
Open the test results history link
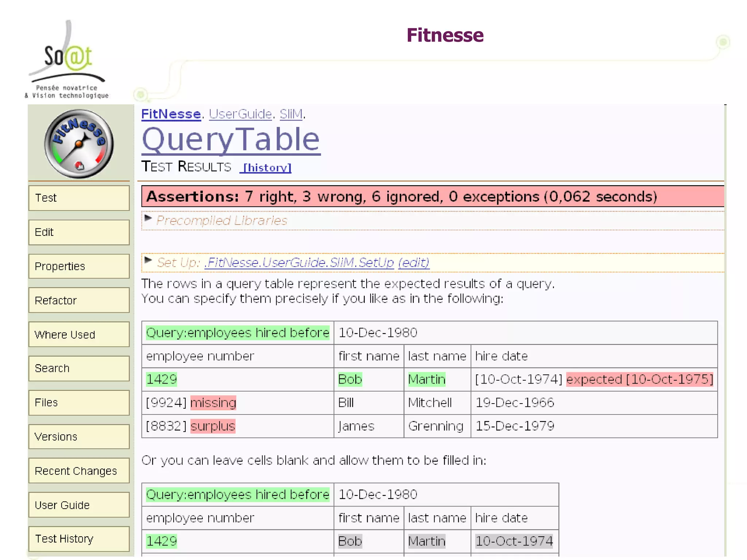(267, 168)
